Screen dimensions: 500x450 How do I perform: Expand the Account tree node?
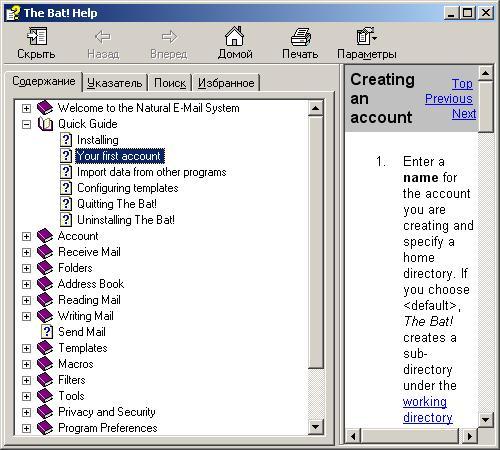click(26, 236)
